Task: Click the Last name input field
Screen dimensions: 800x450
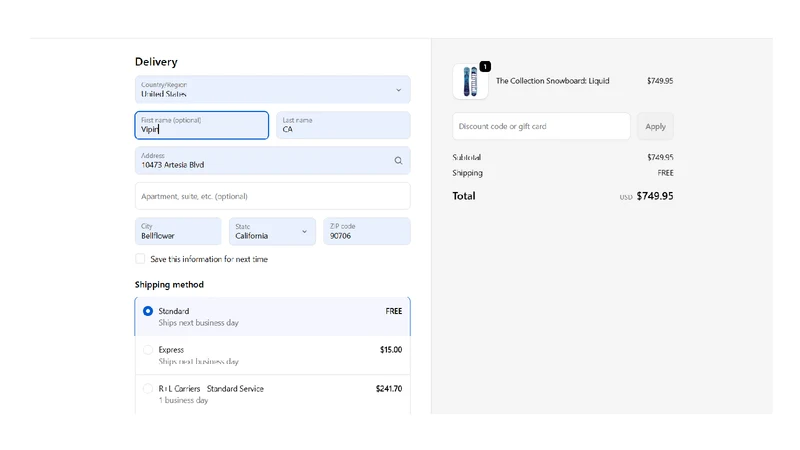Action: point(343,125)
